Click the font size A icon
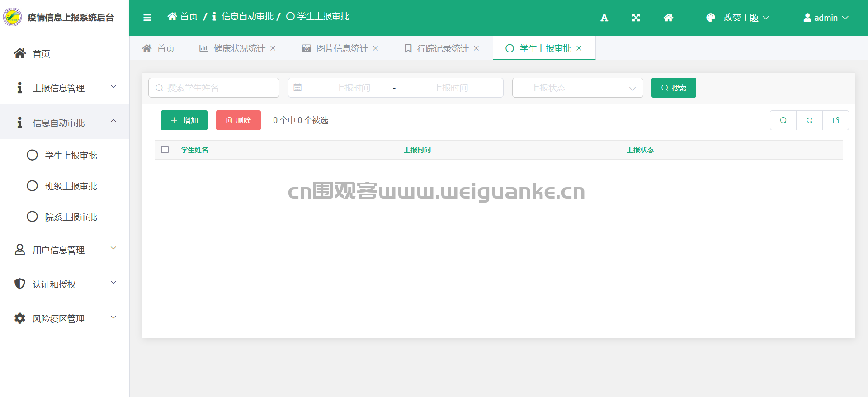868x397 pixels. point(604,18)
